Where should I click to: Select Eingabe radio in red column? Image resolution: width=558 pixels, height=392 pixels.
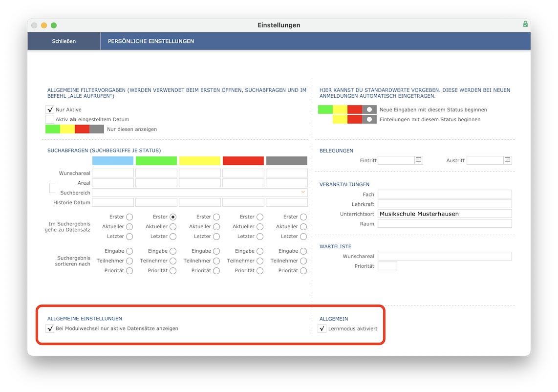click(x=260, y=251)
